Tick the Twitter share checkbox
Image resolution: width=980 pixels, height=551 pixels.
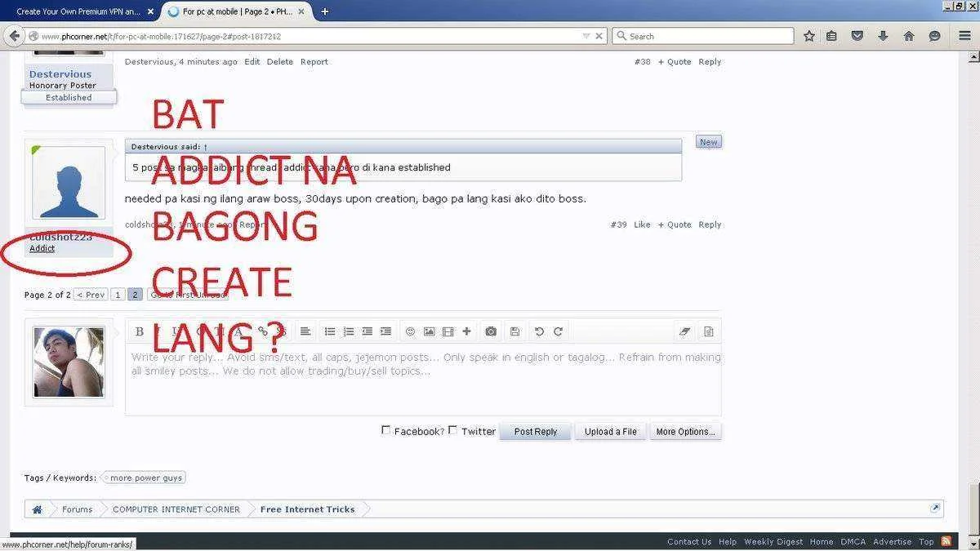(453, 430)
